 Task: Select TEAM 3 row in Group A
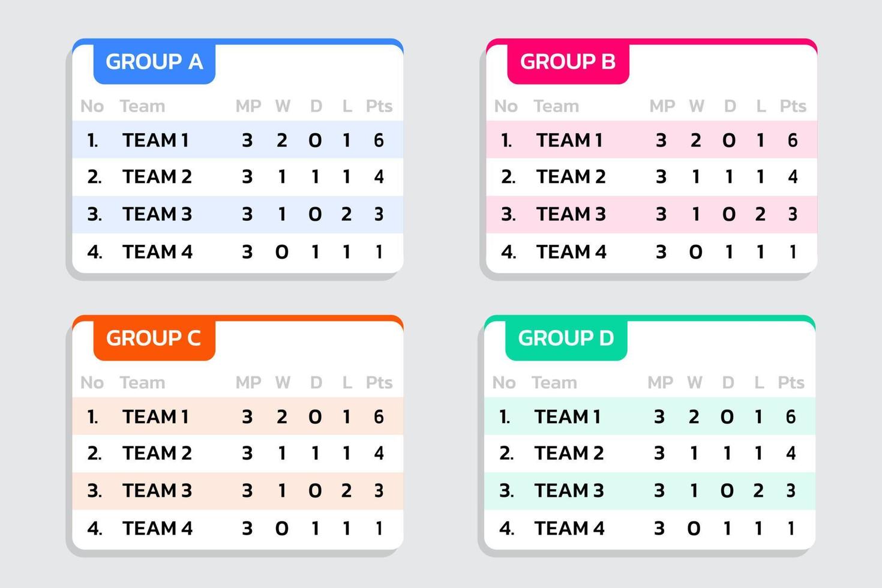238,214
